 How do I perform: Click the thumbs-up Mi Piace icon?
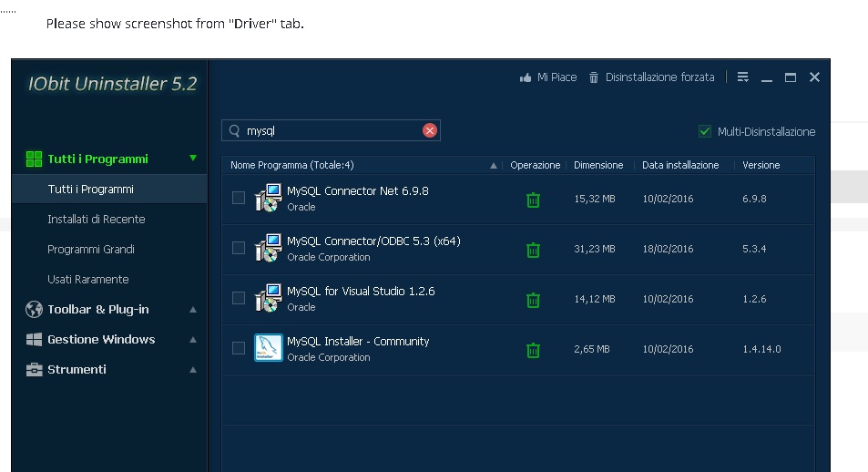click(x=526, y=77)
